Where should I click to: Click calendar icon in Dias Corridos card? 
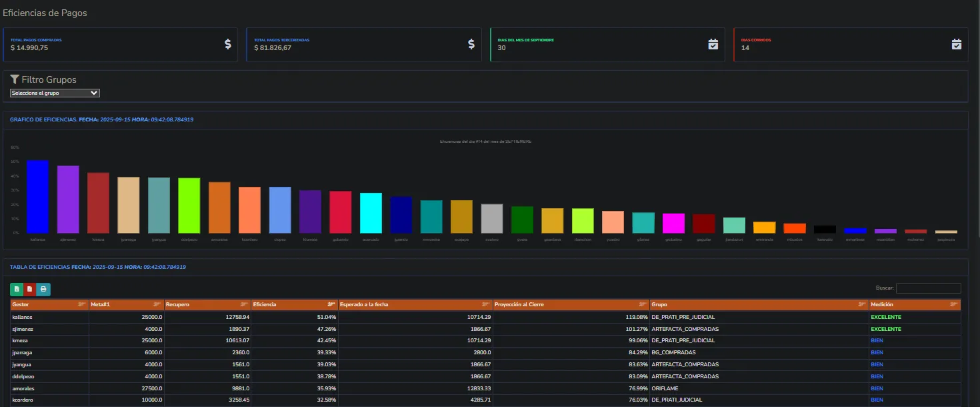point(957,44)
